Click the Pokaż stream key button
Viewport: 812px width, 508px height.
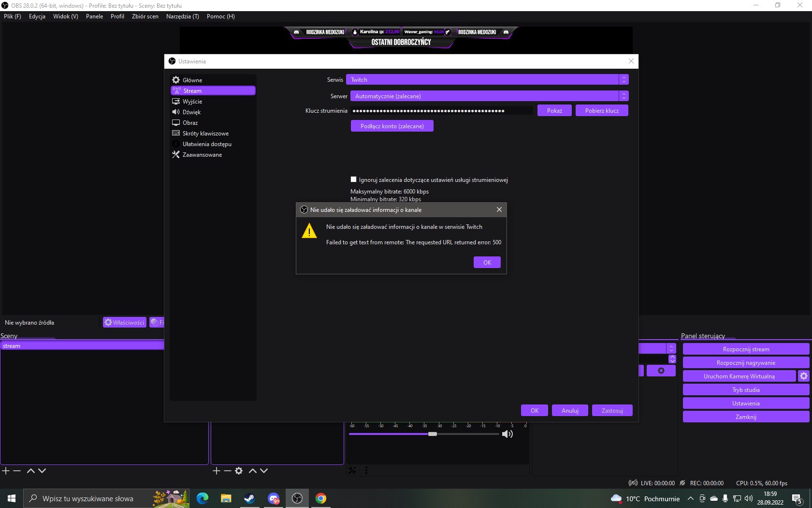(x=554, y=111)
